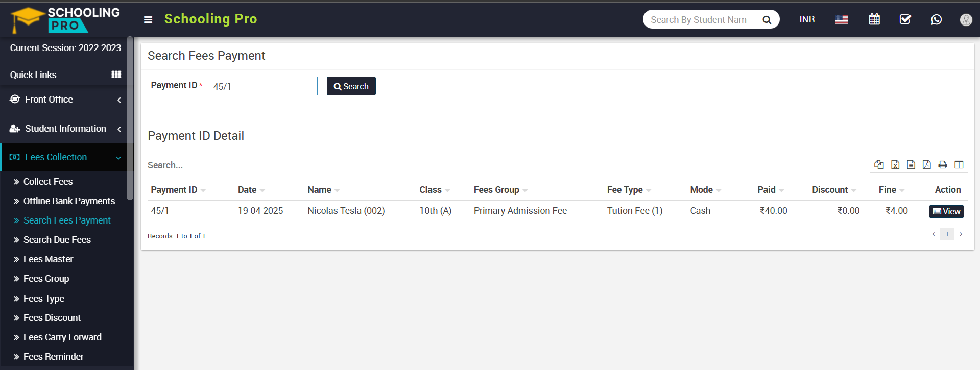Copy table data with copy icon
980x370 pixels.
[879, 164]
